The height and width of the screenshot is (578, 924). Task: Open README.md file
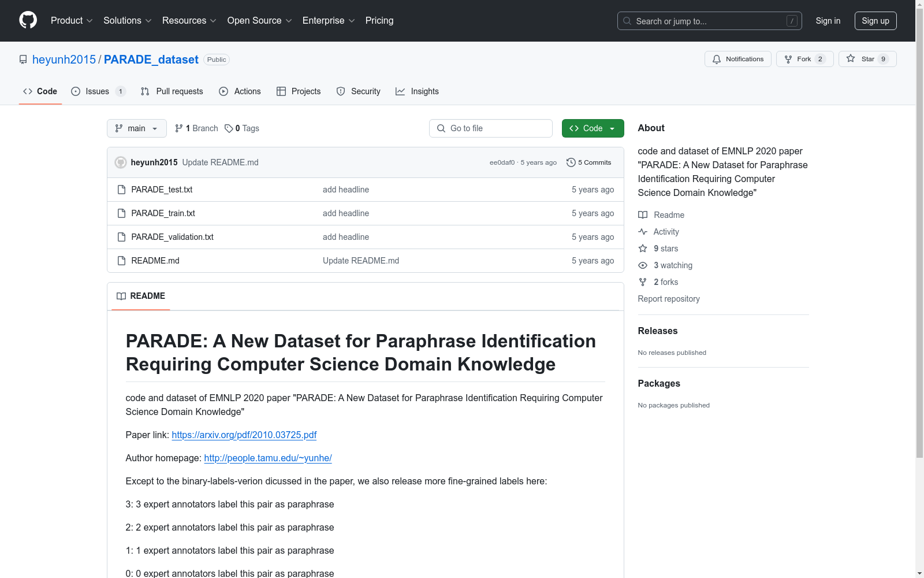pos(155,261)
